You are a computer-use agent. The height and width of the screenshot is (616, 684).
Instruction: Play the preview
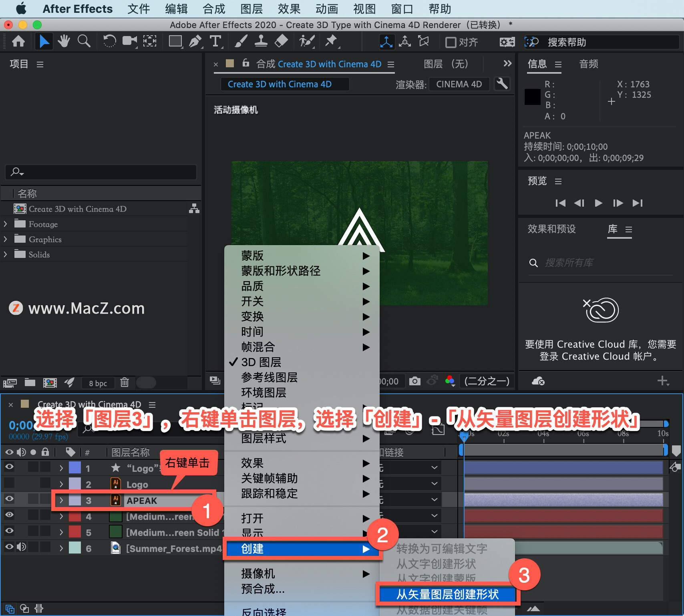(598, 203)
